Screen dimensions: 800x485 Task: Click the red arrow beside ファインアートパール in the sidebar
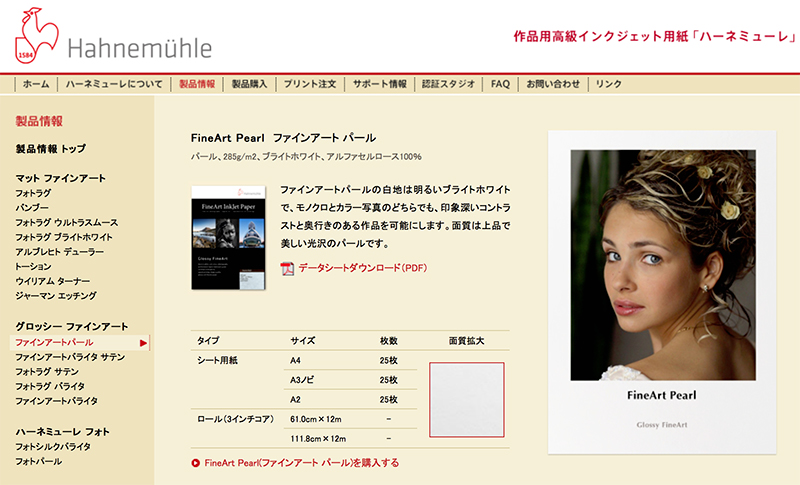coord(143,343)
